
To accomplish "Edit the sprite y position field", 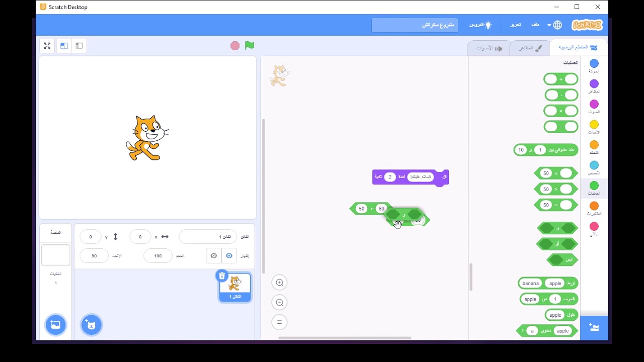I will [x=91, y=237].
